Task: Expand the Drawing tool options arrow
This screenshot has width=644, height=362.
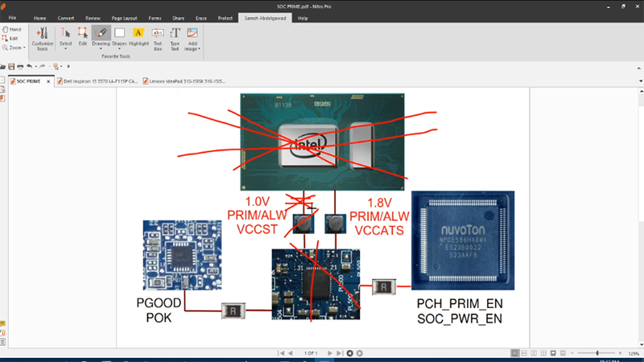Action: (101, 49)
